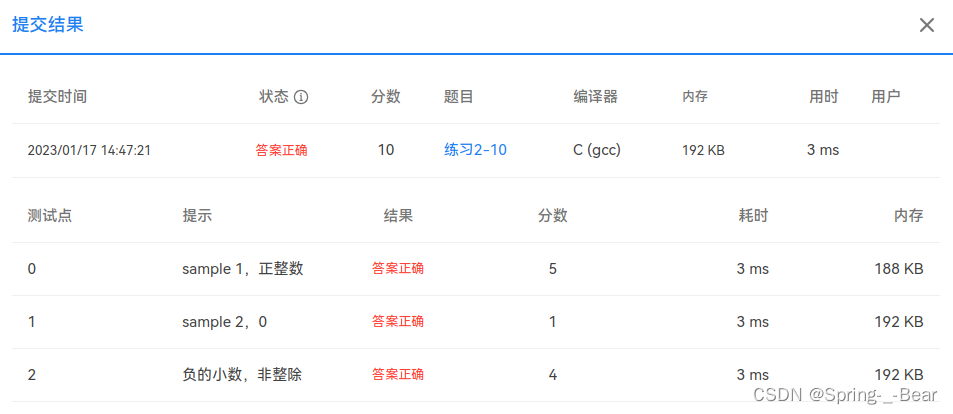The image size is (953, 414).
Task: Click the 3 ms time for test point 0
Action: (752, 269)
